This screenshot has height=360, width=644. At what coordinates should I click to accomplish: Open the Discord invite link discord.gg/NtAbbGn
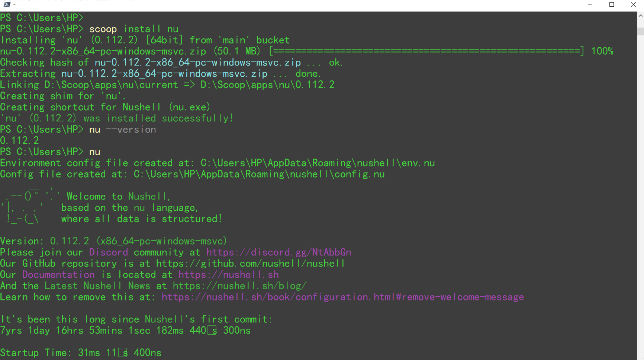[x=279, y=252]
